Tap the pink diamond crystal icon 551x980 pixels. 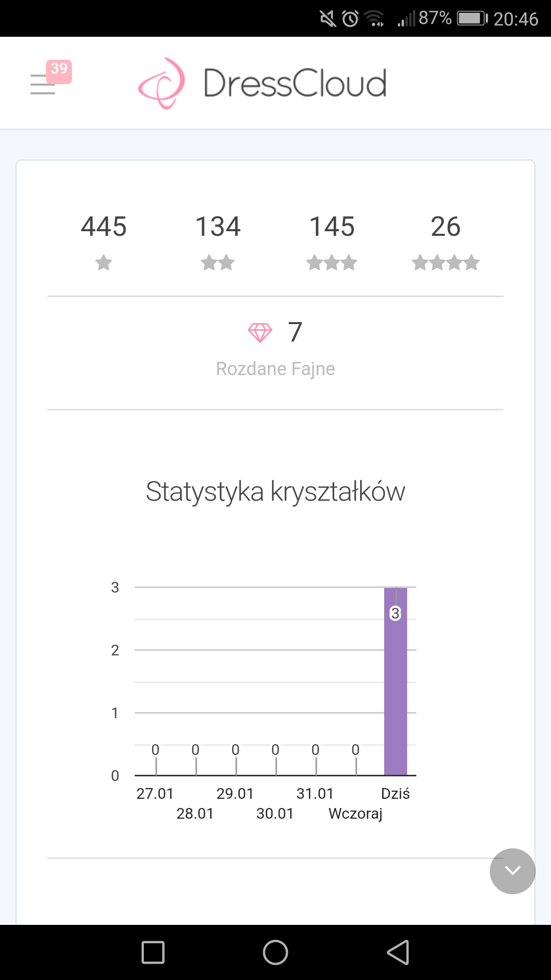[x=260, y=333]
